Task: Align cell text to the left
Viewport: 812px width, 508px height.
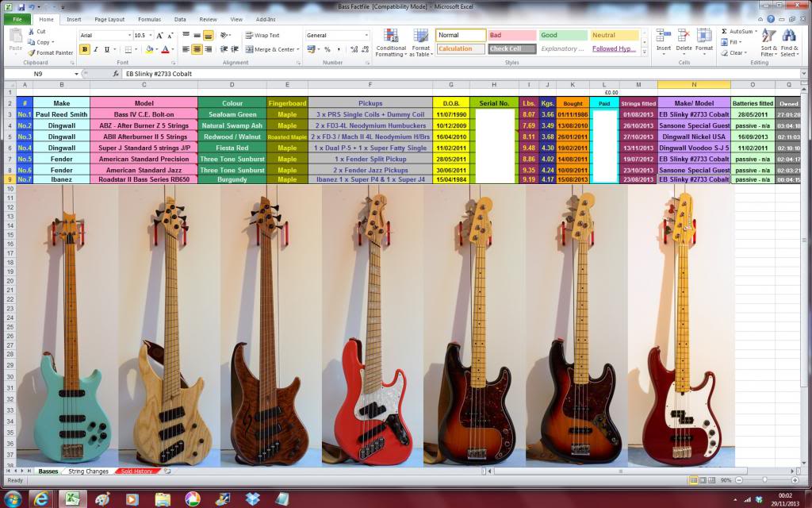Action: (x=186, y=49)
